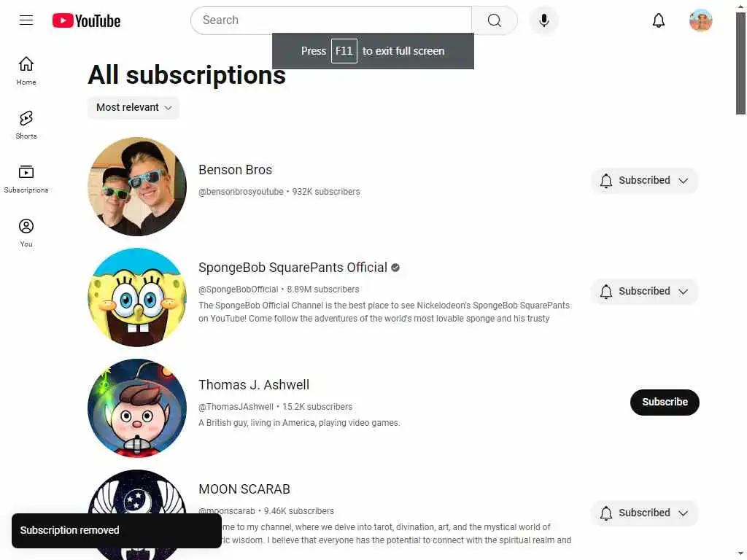
Task: Click SpongeBob channel notification bell
Action: (606, 292)
